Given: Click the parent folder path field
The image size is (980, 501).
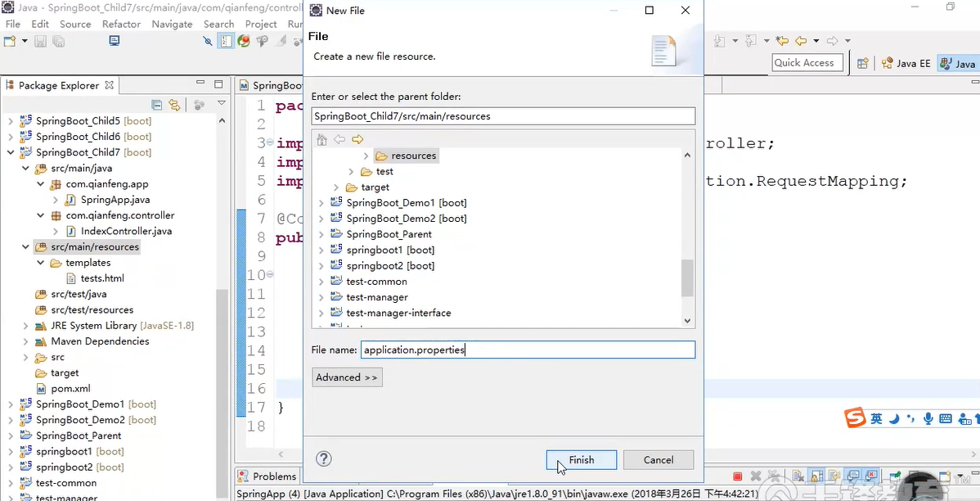Looking at the screenshot, I should [503, 115].
